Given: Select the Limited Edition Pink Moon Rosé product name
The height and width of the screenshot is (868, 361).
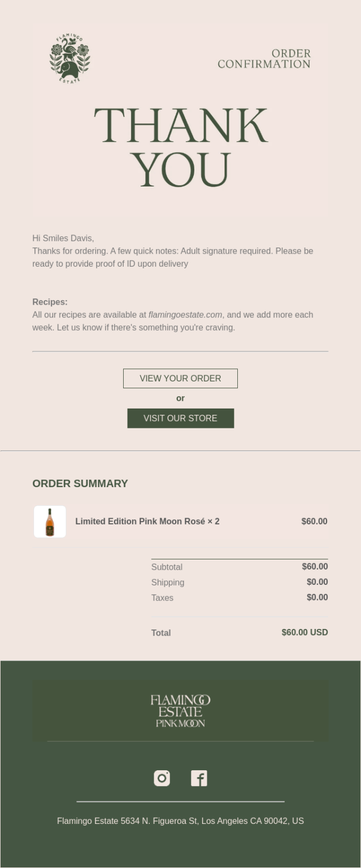Looking at the screenshot, I should [x=147, y=521].
